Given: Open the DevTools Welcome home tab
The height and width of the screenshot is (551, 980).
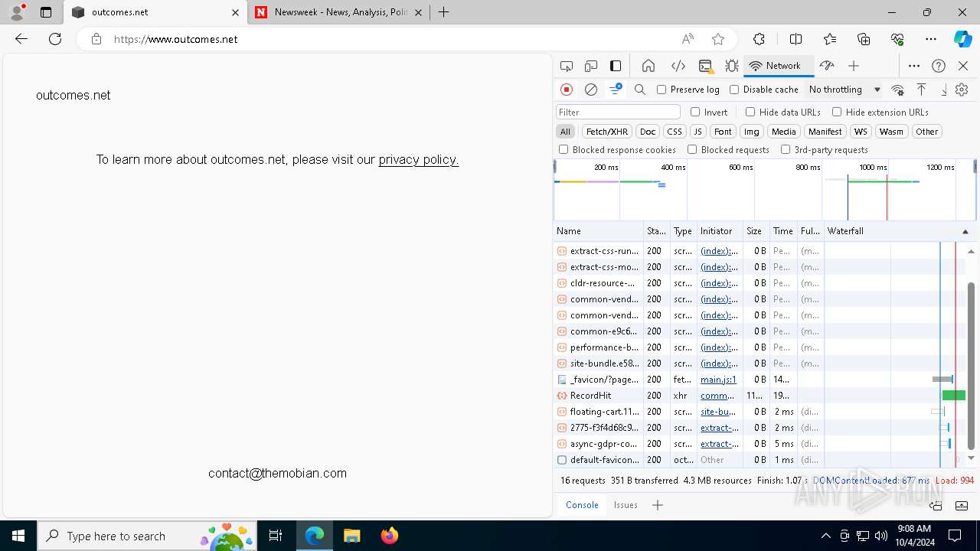Looking at the screenshot, I should pos(648,66).
